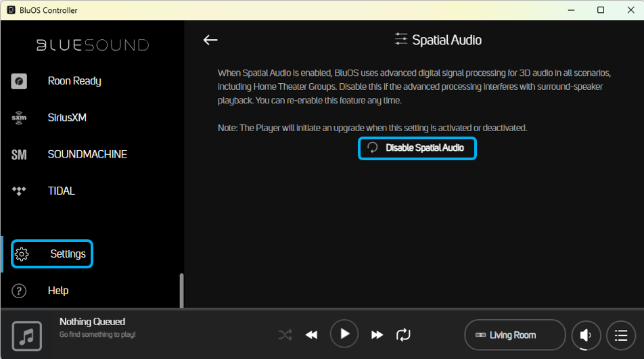This screenshot has width=644, height=359.
Task: Toggle repeat mode
Action: (x=403, y=335)
